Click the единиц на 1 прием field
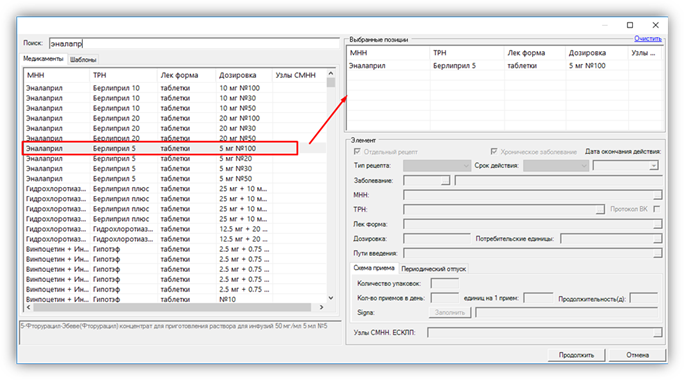This screenshot has width=684, height=380. 538,298
